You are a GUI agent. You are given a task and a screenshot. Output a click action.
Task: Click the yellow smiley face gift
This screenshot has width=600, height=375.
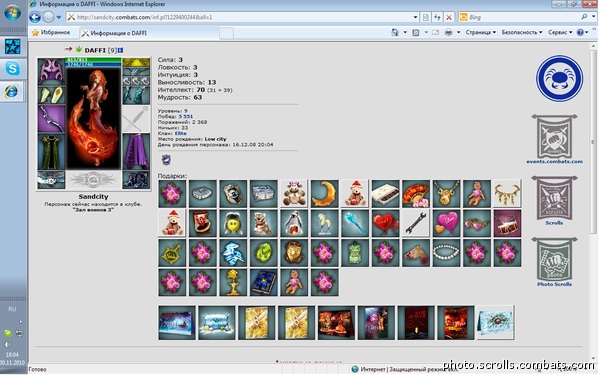coord(233,223)
